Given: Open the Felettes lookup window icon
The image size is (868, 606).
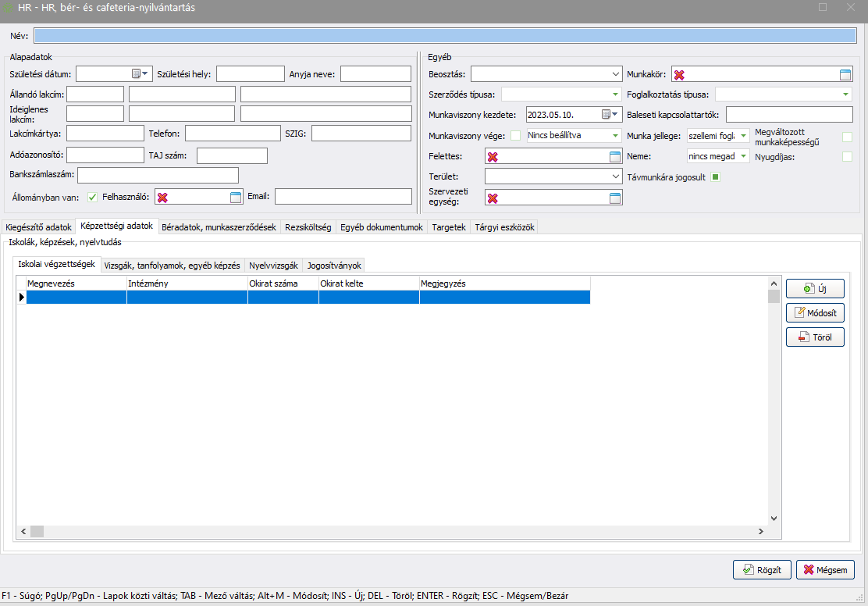Looking at the screenshot, I should pos(615,157).
